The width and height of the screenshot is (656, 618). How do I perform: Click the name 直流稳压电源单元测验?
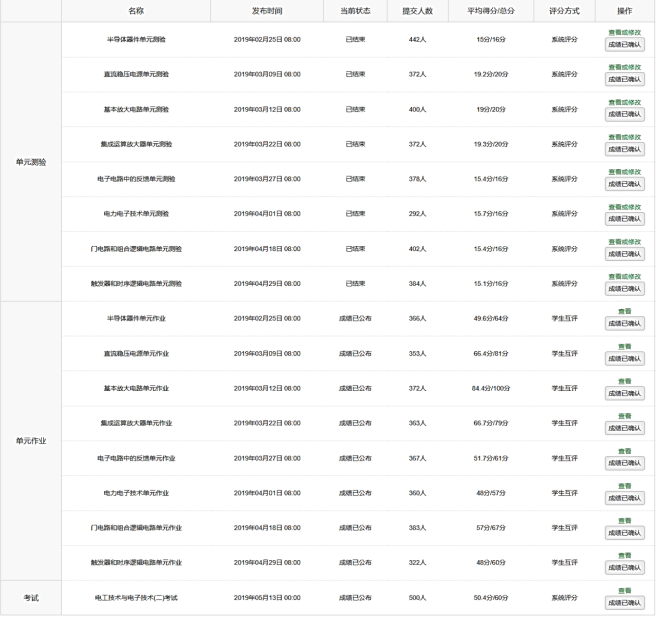tap(136, 74)
